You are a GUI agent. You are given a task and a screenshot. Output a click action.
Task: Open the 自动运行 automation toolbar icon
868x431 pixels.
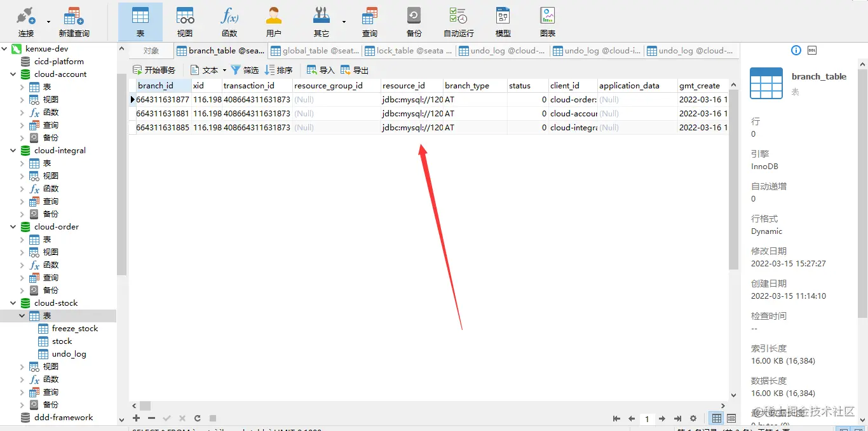(x=458, y=22)
